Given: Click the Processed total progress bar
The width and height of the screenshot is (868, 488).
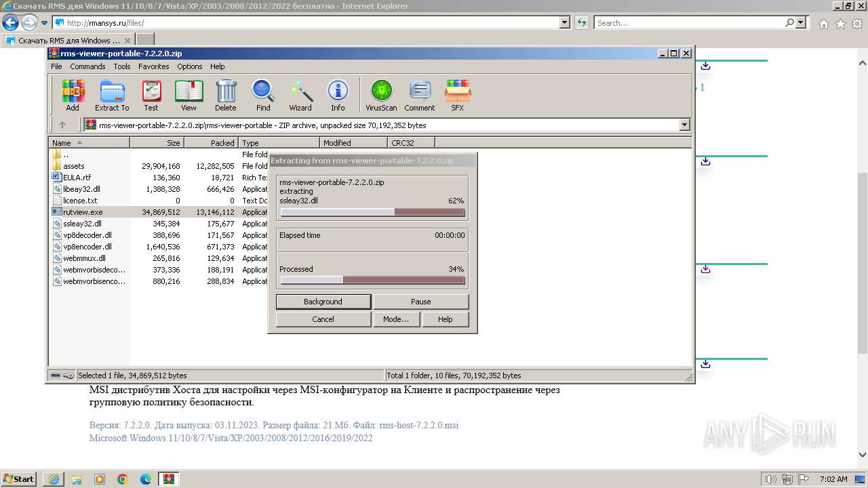Looking at the screenshot, I should 372,280.
